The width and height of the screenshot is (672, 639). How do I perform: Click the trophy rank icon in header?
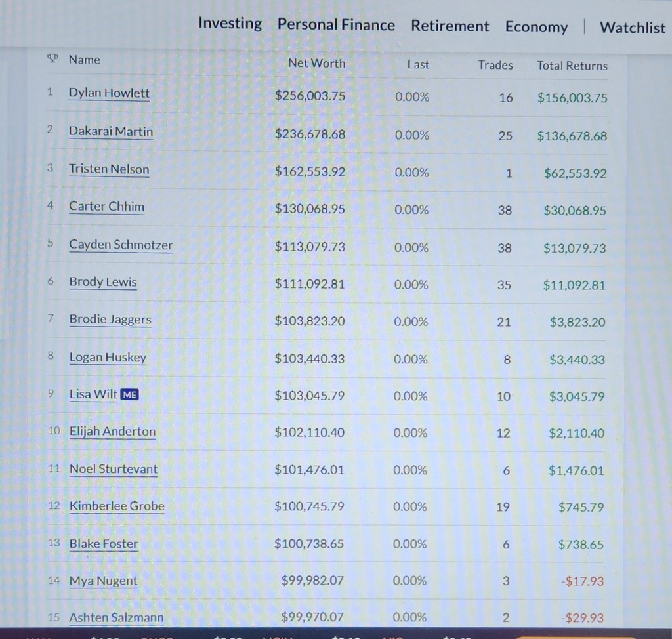[52, 59]
